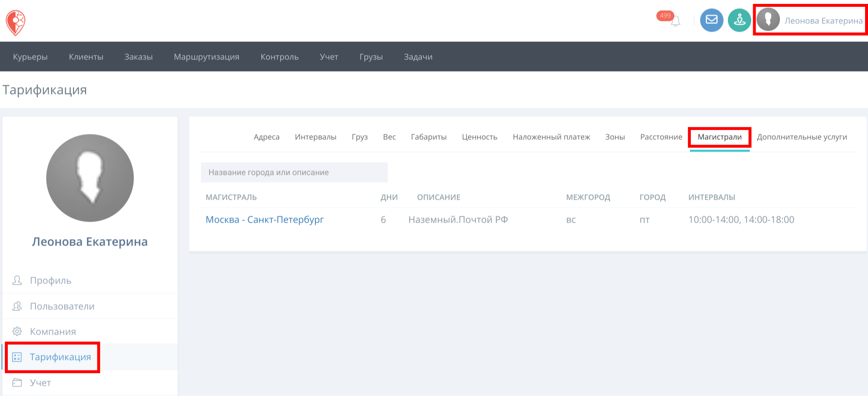
Task: Switch to the Интервалы tab
Action: 316,137
